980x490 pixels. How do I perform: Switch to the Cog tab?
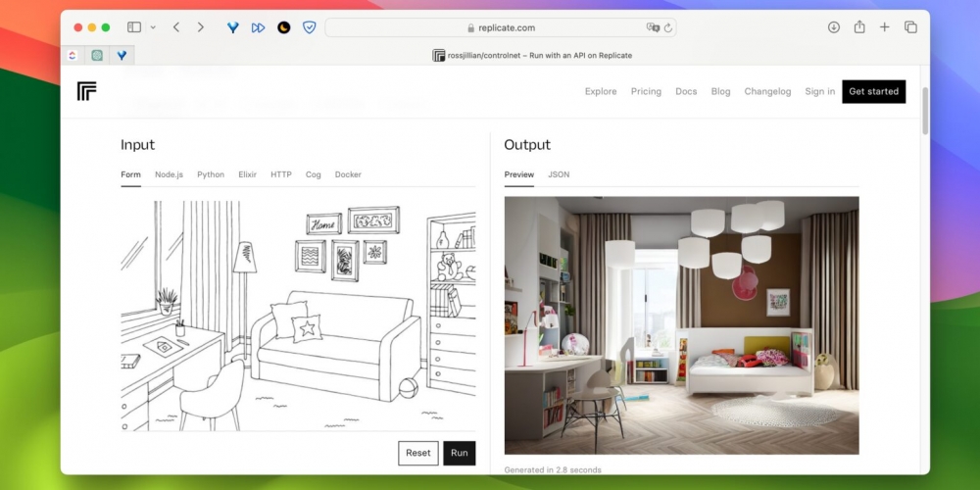[x=314, y=174]
